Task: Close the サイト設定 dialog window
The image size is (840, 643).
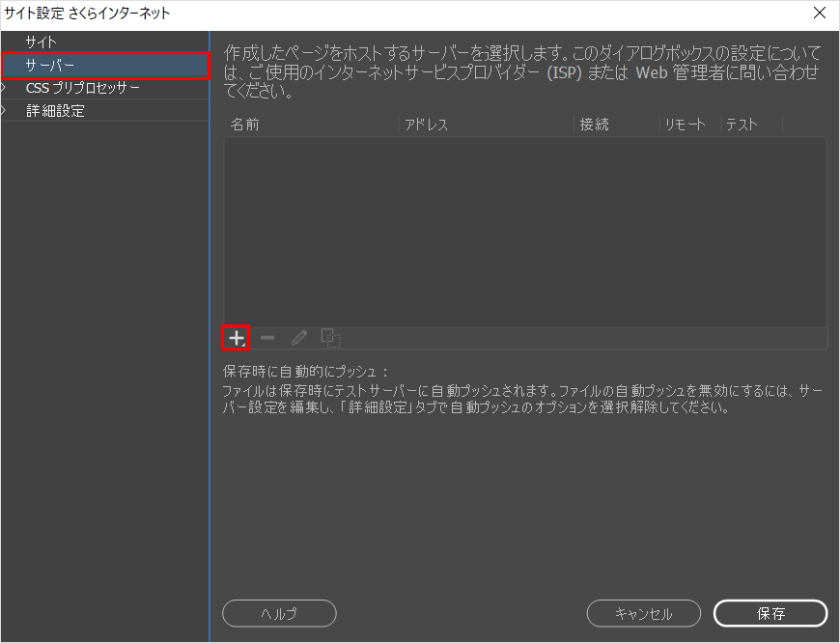Action: pos(819,13)
